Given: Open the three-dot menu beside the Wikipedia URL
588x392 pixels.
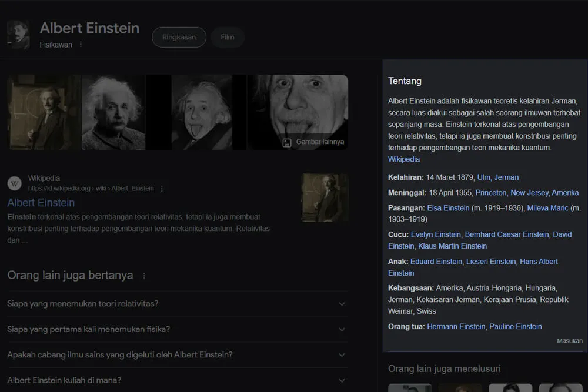Looking at the screenshot, I should pyautogui.click(x=161, y=188).
